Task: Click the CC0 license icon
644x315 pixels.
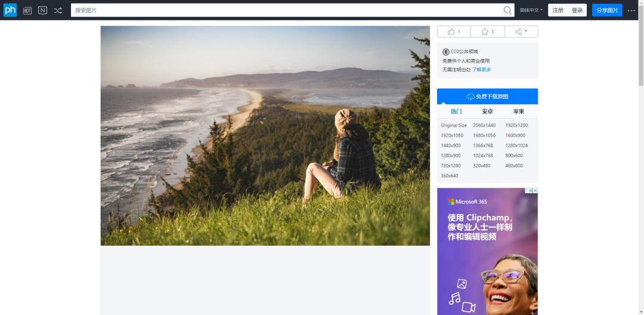Action: click(x=445, y=52)
